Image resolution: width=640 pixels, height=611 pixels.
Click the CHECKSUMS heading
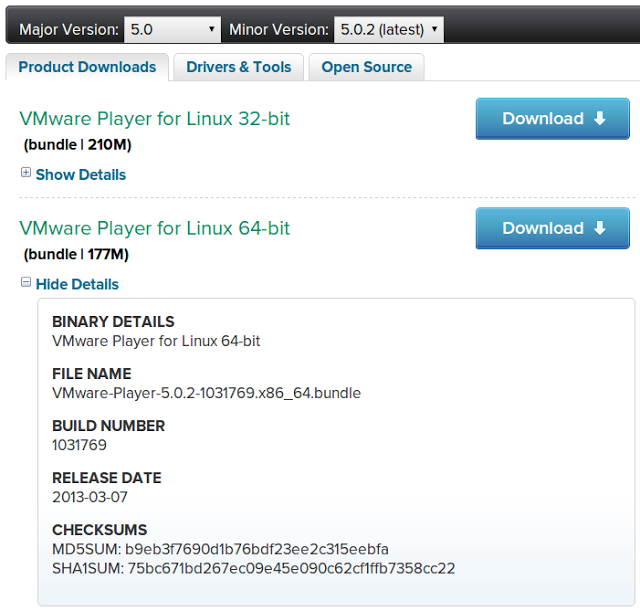coord(100,530)
